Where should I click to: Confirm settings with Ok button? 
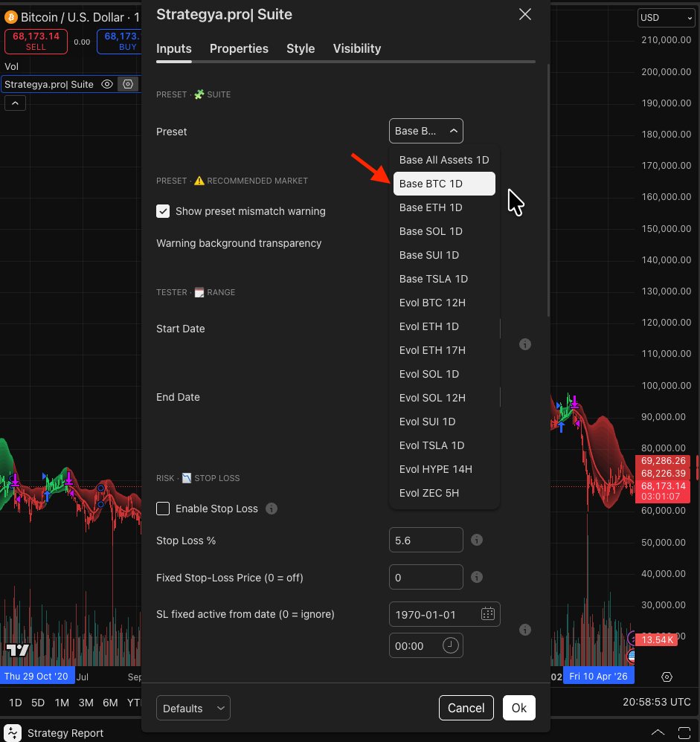[x=519, y=708]
